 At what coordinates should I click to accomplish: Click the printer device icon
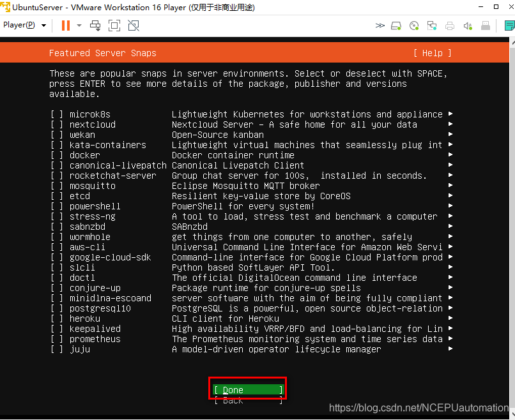[x=450, y=26]
